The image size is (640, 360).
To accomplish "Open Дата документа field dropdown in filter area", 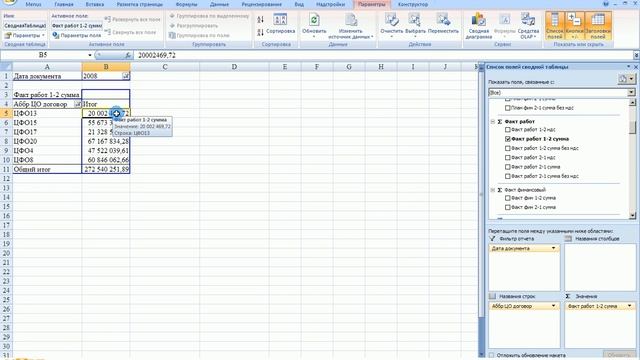I will (x=554, y=249).
